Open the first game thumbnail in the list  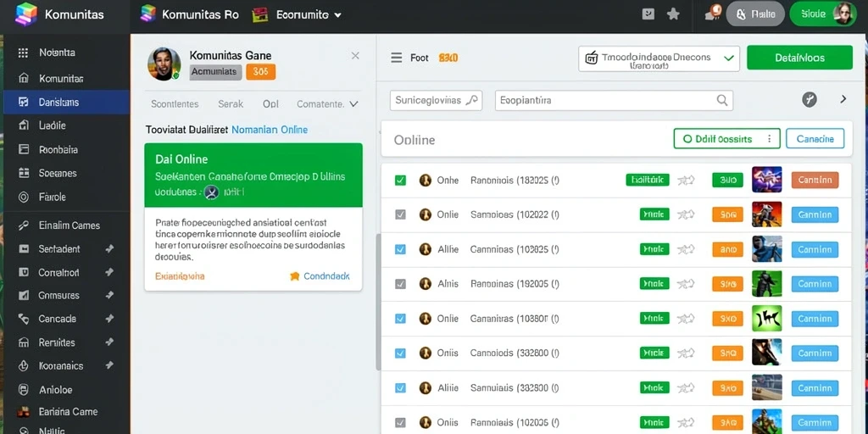(x=766, y=180)
